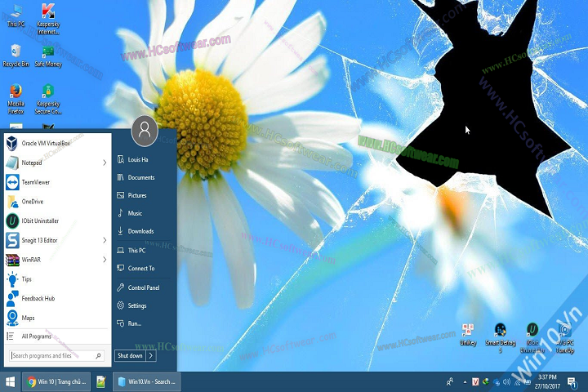Show All Programs list
This screenshot has width=588, height=392.
pyautogui.click(x=57, y=336)
